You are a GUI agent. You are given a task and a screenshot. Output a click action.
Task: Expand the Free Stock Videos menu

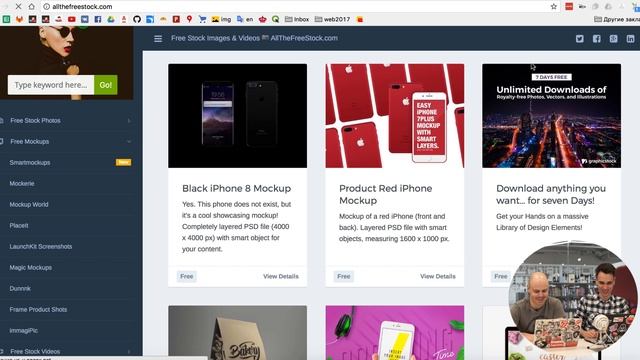pos(67,351)
